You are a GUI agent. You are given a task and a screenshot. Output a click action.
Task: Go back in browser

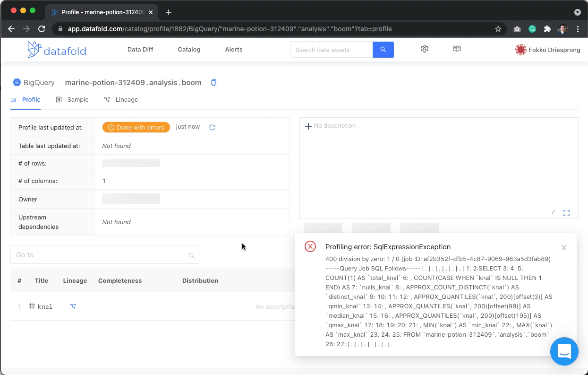pyautogui.click(x=11, y=29)
